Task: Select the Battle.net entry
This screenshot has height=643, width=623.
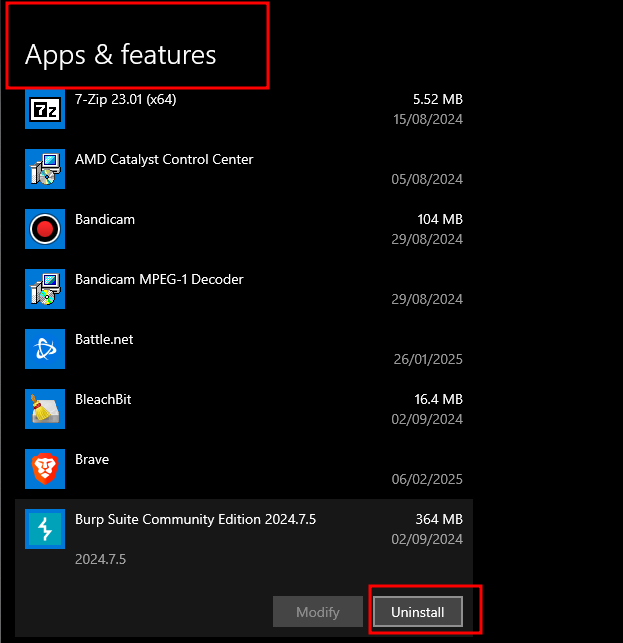Action: (x=104, y=340)
